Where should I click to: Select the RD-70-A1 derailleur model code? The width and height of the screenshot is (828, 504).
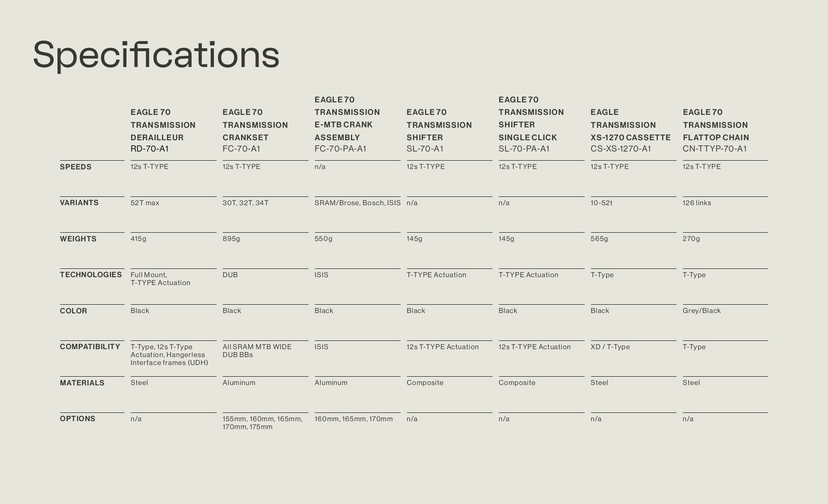[149, 149]
